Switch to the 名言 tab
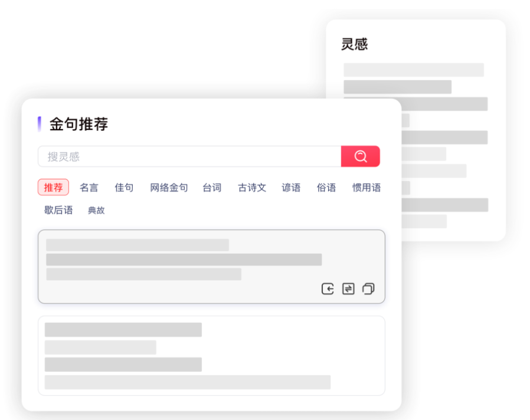 click(x=89, y=188)
